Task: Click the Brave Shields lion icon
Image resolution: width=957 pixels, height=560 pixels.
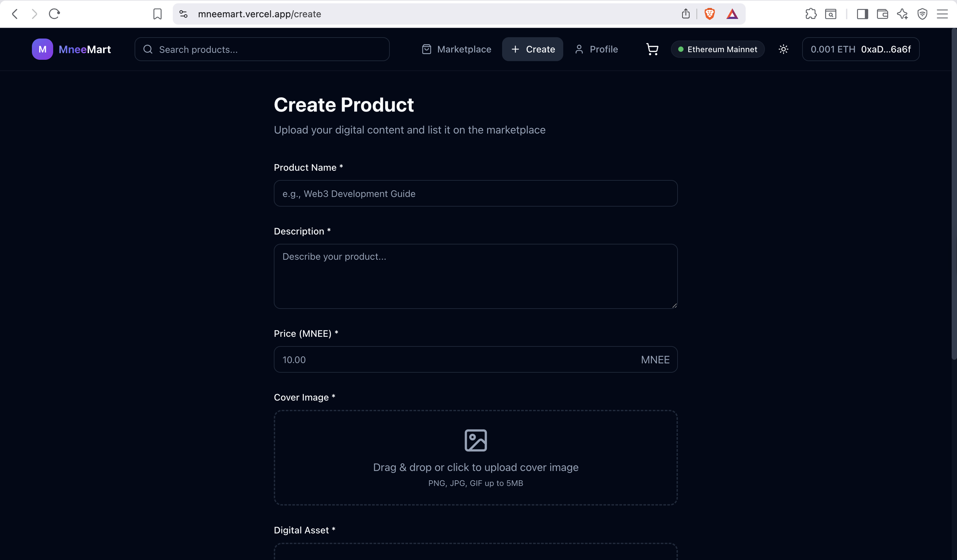Action: coord(709,14)
